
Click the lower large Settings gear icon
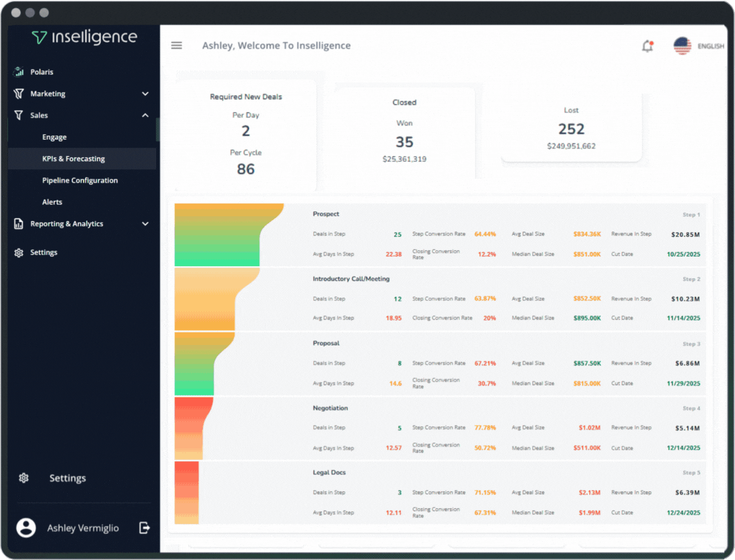pyautogui.click(x=24, y=478)
